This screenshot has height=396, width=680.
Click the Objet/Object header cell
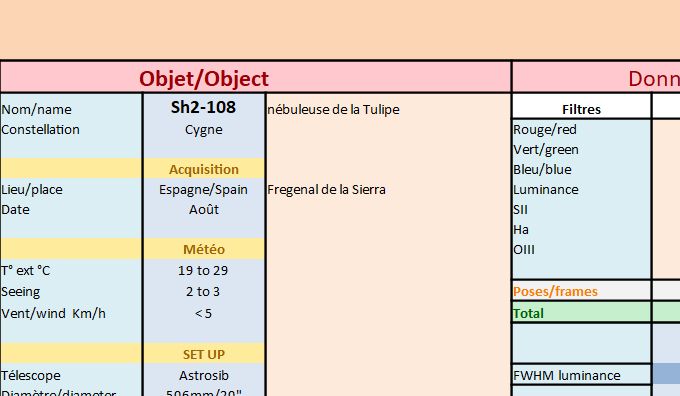pos(255,78)
